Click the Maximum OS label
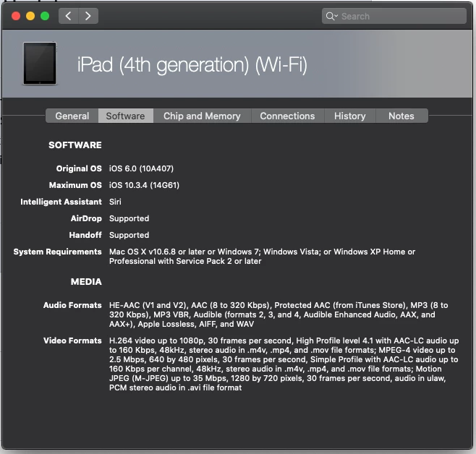 [75, 185]
